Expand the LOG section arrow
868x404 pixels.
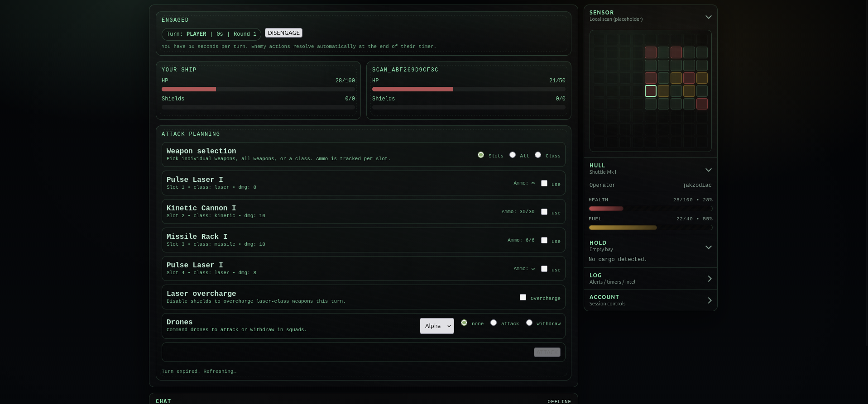click(x=710, y=279)
